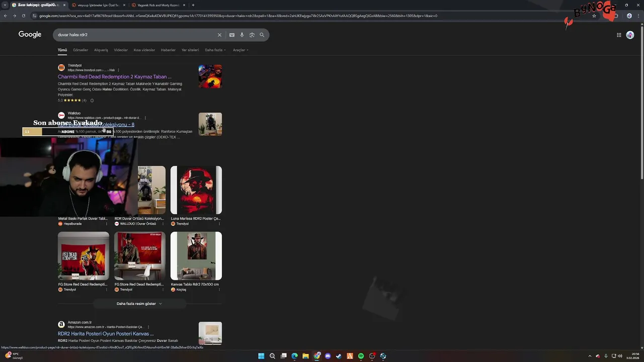Open the Trendyol result options three dots
This screenshot has height=362, width=644.
pyautogui.click(x=119, y=70)
